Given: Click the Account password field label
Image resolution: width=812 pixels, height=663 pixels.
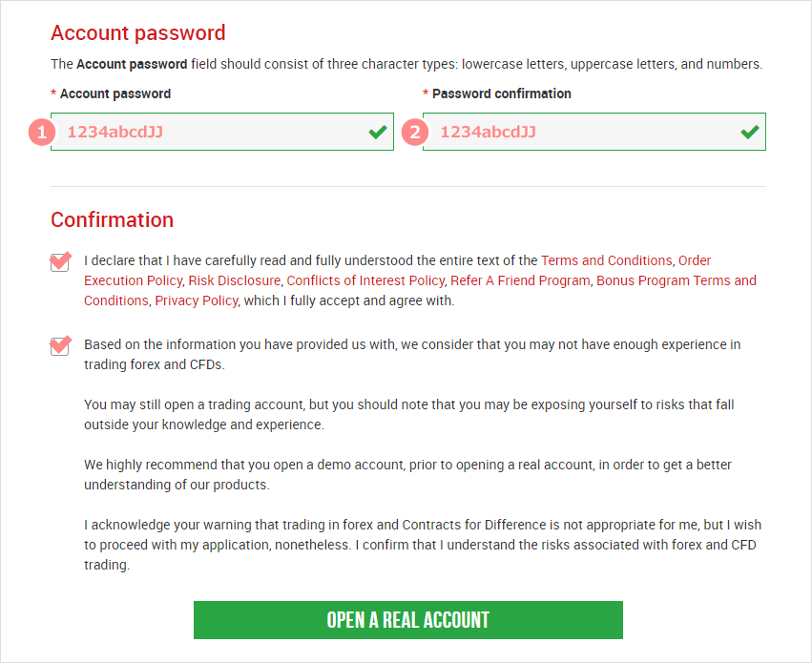Looking at the screenshot, I should [x=115, y=93].
